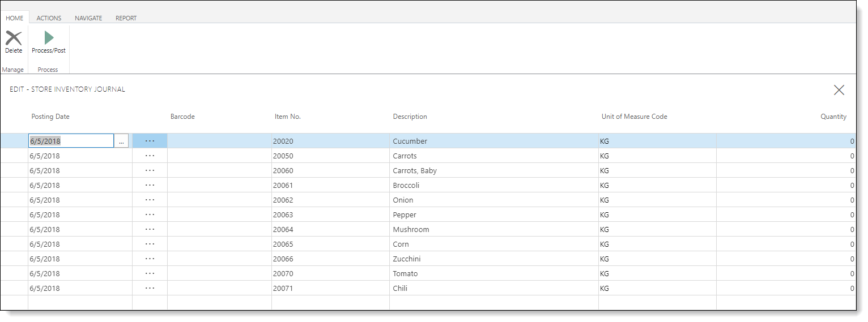Click the Quantity column header
868x322 pixels.
tap(833, 117)
